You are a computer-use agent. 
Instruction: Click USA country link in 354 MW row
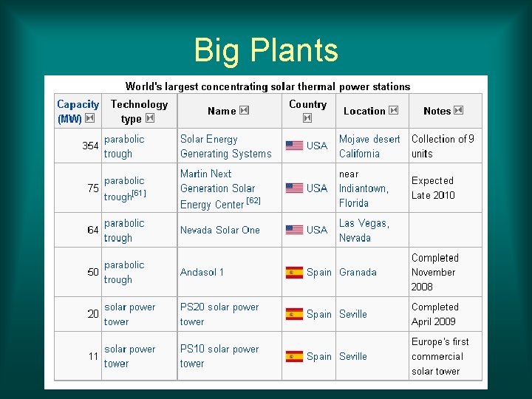click(317, 146)
